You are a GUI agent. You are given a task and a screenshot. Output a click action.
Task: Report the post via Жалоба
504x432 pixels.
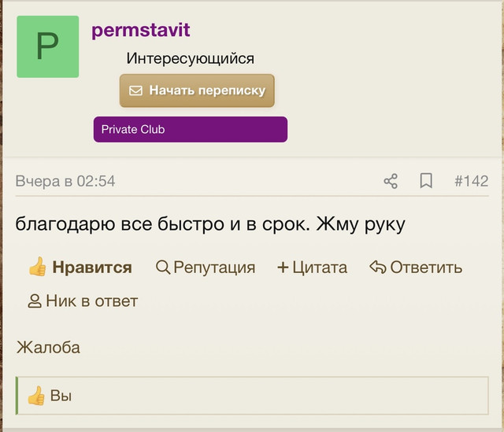click(48, 348)
